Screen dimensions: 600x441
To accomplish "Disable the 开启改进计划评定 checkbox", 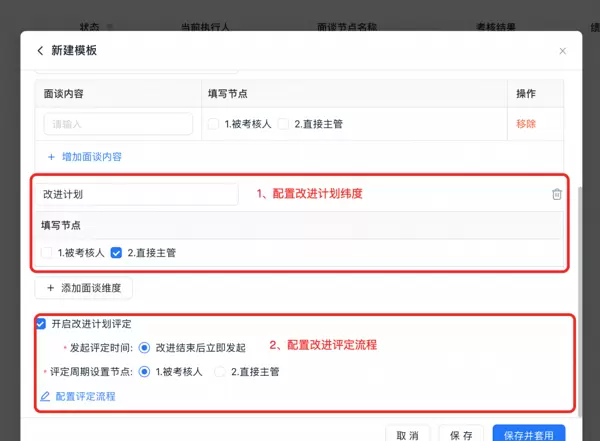I will pyautogui.click(x=41, y=324).
